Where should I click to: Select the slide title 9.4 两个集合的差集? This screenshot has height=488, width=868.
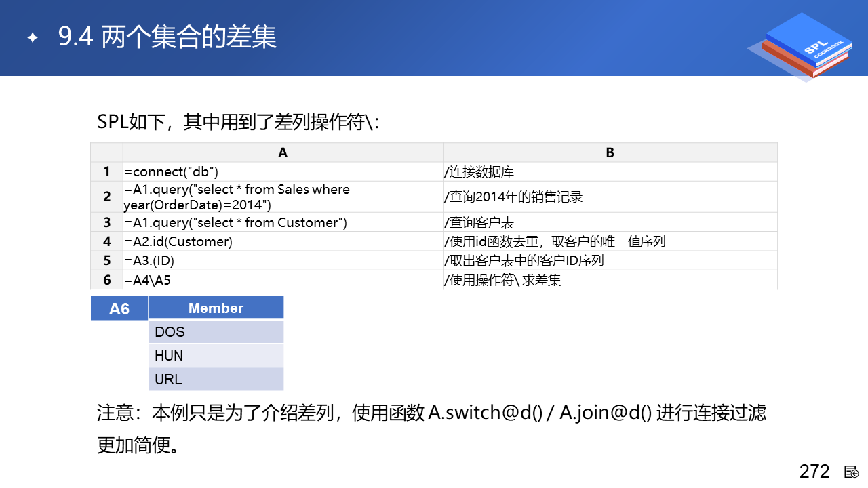(167, 37)
